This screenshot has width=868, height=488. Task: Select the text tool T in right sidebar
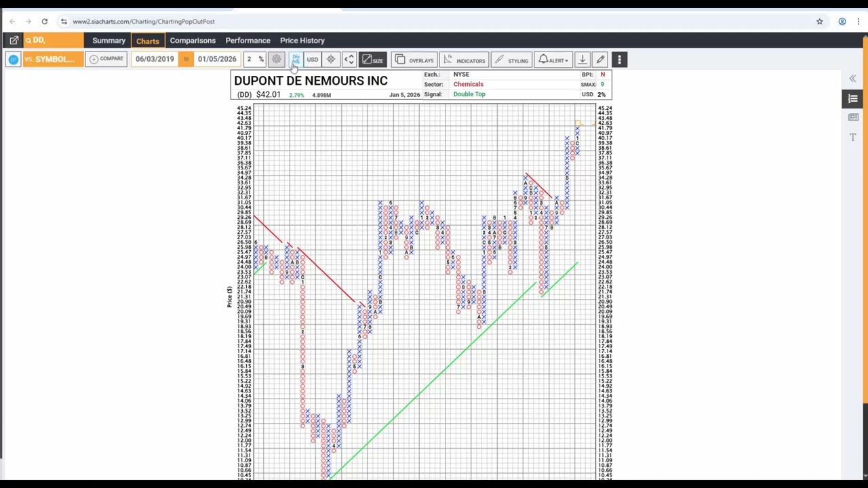click(853, 138)
